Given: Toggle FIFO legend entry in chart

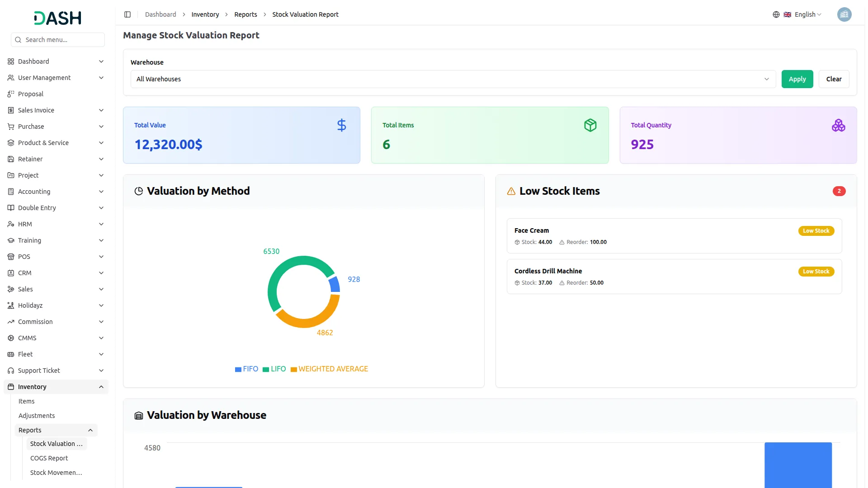Looking at the screenshot, I should [x=247, y=369].
